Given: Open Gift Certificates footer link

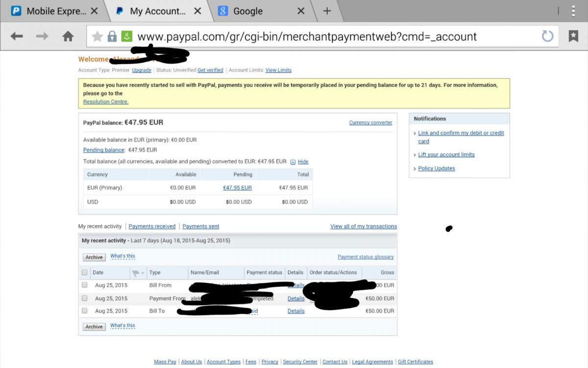Looking at the screenshot, I should point(416,362).
